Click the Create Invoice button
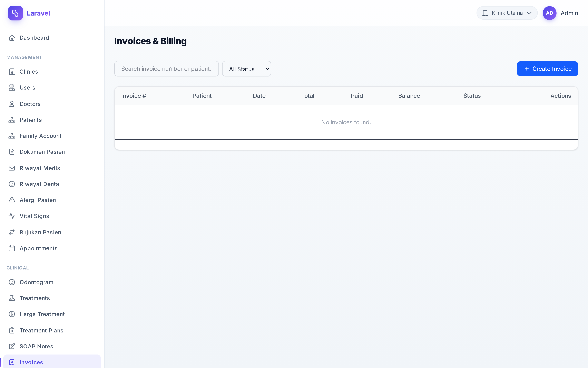This screenshot has width=588, height=368. point(547,69)
